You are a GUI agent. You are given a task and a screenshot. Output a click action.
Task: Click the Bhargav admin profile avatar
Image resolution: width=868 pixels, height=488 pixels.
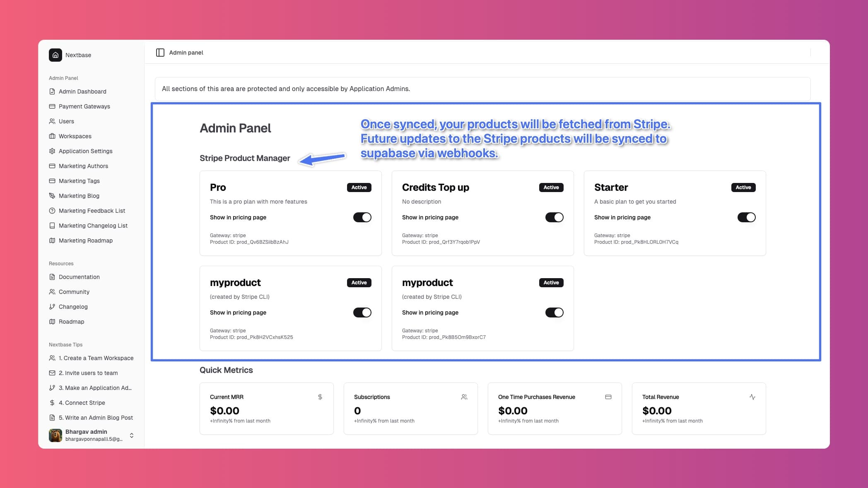(x=55, y=435)
